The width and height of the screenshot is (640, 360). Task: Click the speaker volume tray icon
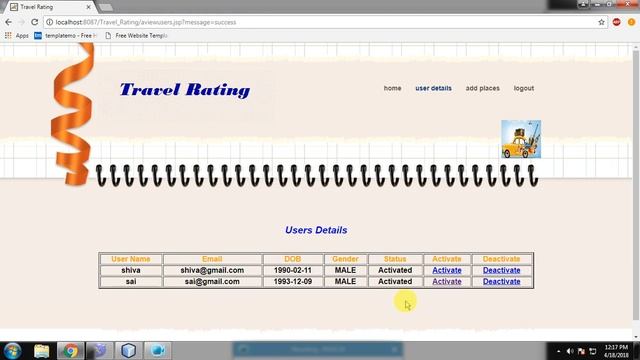[x=570, y=351]
